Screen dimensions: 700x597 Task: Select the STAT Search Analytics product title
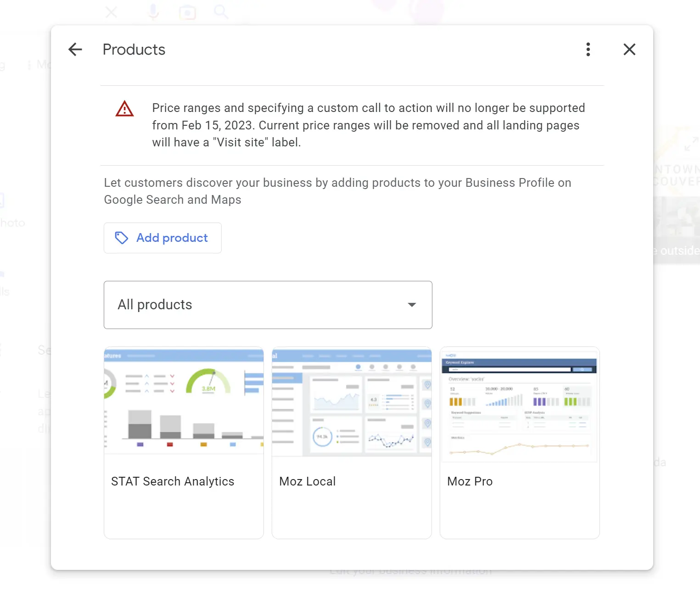pos(173,481)
